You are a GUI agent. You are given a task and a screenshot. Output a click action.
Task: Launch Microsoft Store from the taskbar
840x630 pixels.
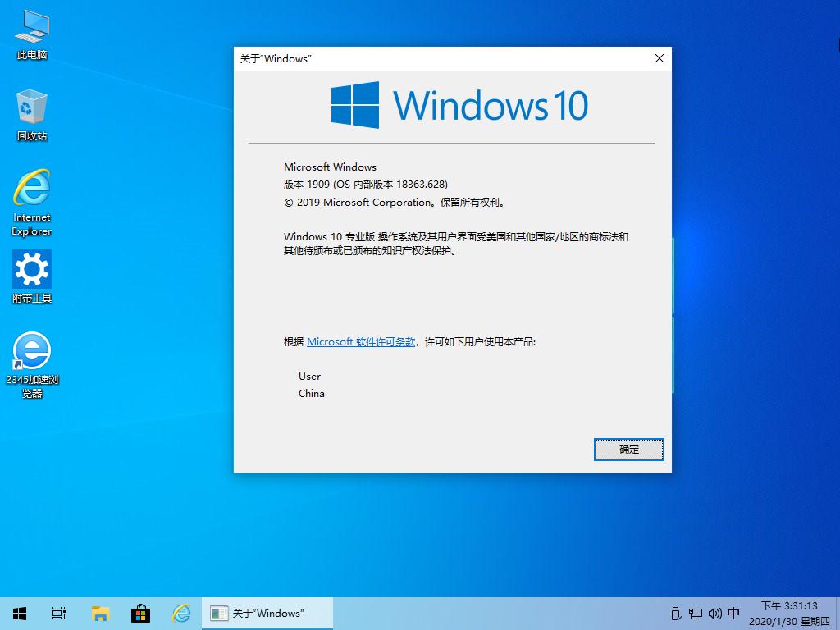click(140, 614)
